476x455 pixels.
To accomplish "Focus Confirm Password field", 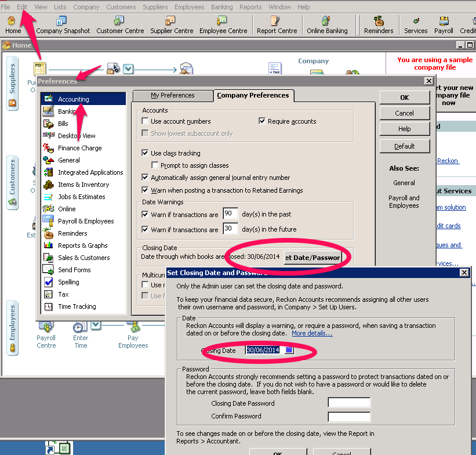I will click(x=349, y=416).
